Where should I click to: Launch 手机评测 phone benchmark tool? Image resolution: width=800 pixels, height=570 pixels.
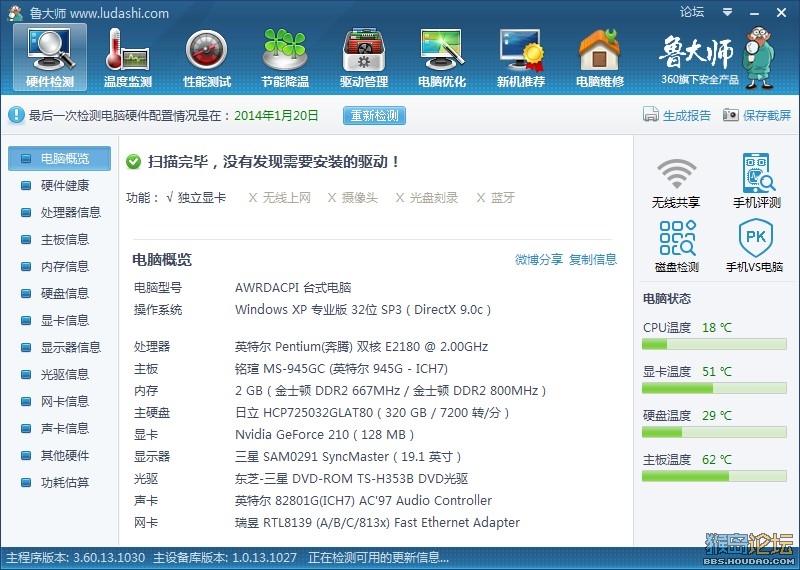point(757,181)
